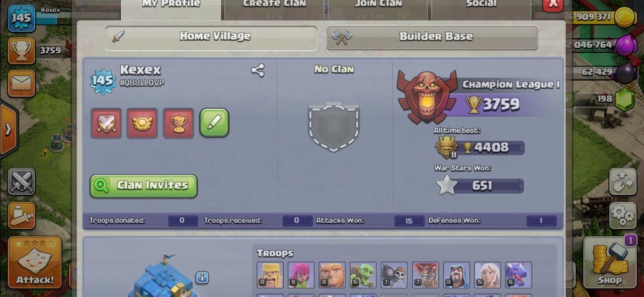Tap the Barbarian troop thumbnail
Image resolution: width=644 pixels, height=297 pixels.
[270, 275]
